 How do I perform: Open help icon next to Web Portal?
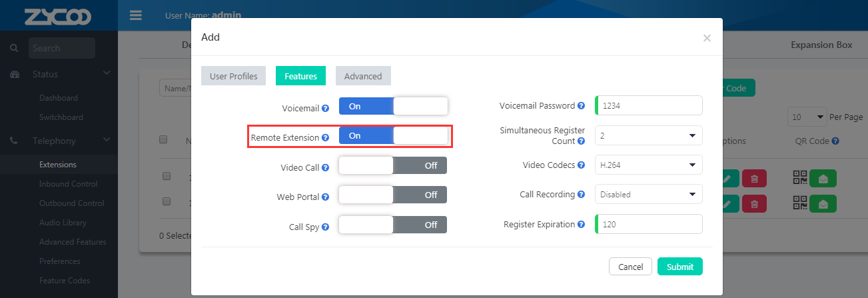coord(325,197)
